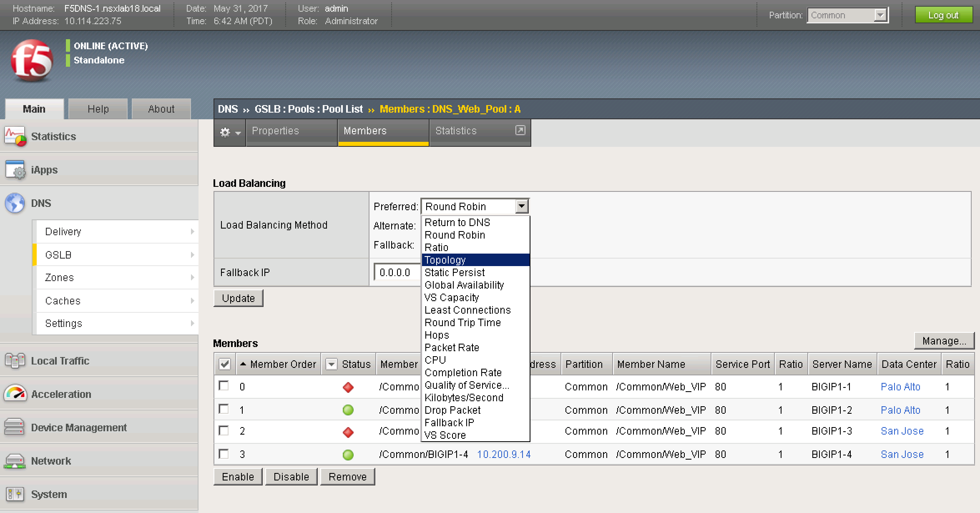
Task: Check the select-all members checkbox
Action: [224, 364]
